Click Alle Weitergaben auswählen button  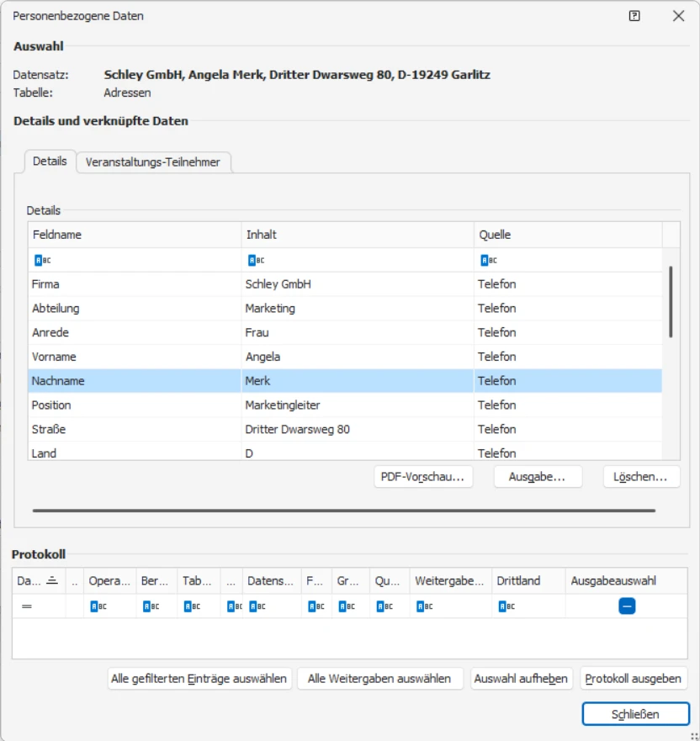click(x=379, y=679)
